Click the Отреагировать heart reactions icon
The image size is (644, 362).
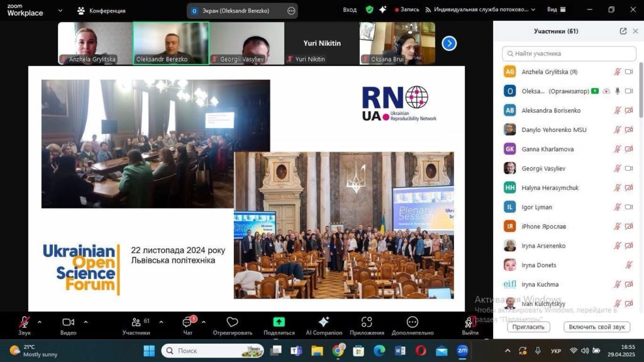point(232,322)
